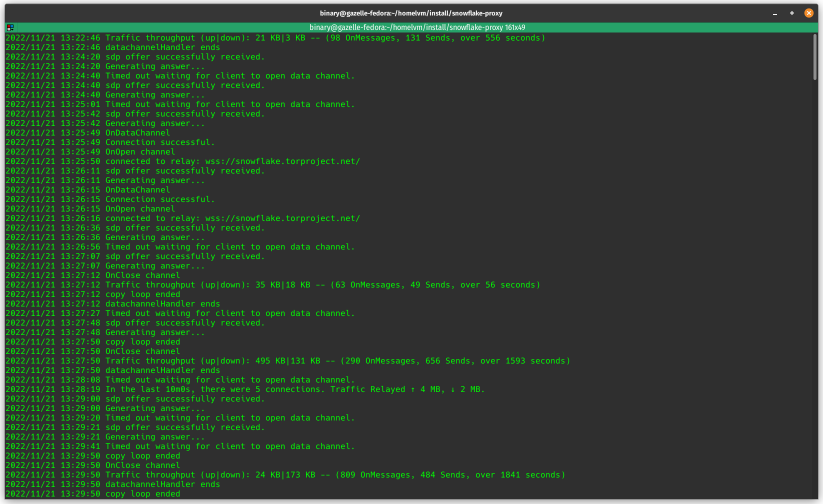Screen dimensions: 823x504
Task: Click the 13:24:20 Generating answer line
Action: (155, 66)
